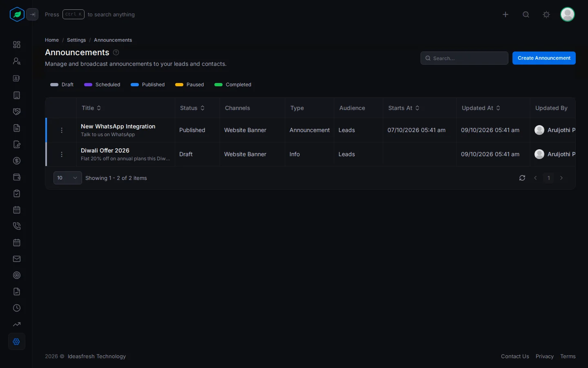
Task: Toggle the light/dark theme sun icon
Action: (x=546, y=15)
